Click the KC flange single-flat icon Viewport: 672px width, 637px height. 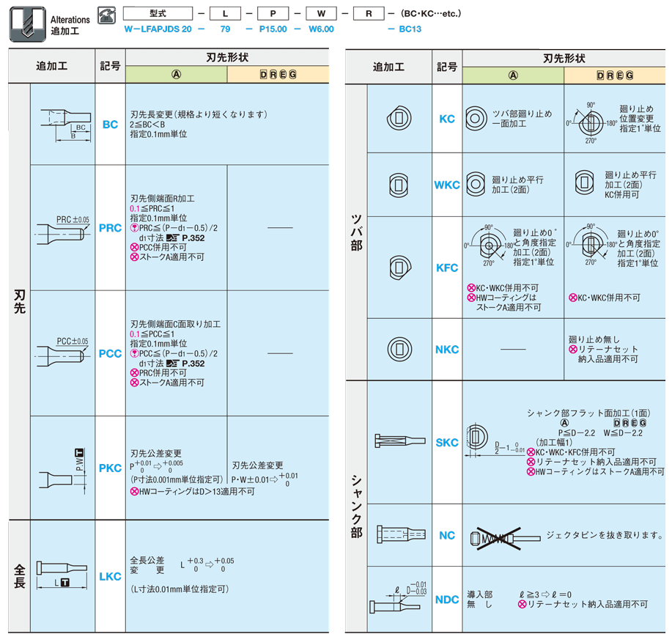pos(399,118)
